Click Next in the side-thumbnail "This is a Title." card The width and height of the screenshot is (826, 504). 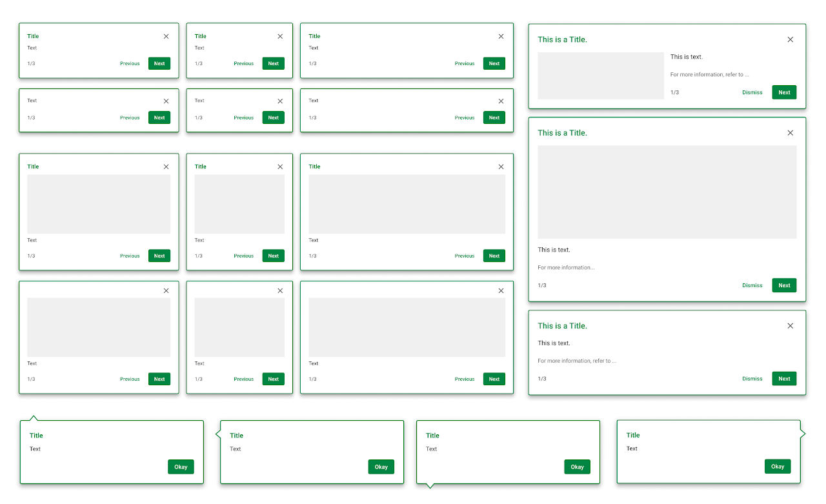point(784,92)
